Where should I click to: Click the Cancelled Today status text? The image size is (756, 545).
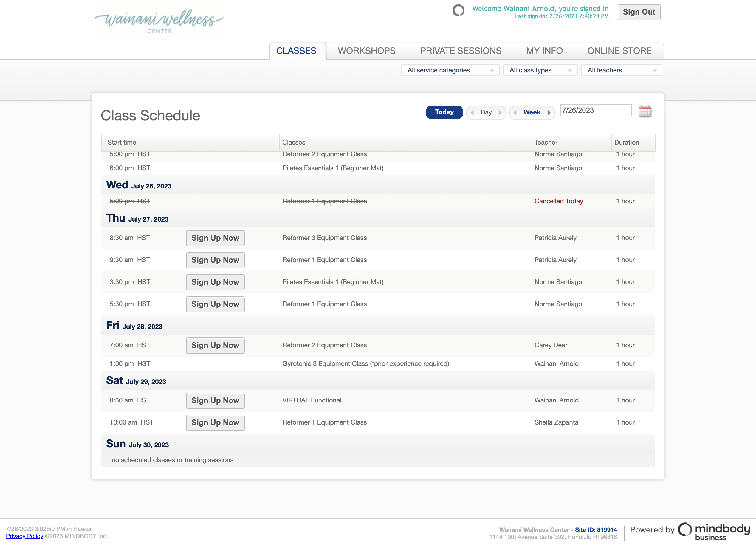tap(558, 201)
